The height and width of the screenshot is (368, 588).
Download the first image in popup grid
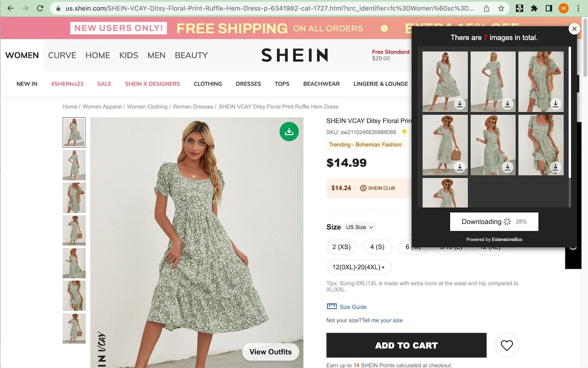[x=459, y=104]
